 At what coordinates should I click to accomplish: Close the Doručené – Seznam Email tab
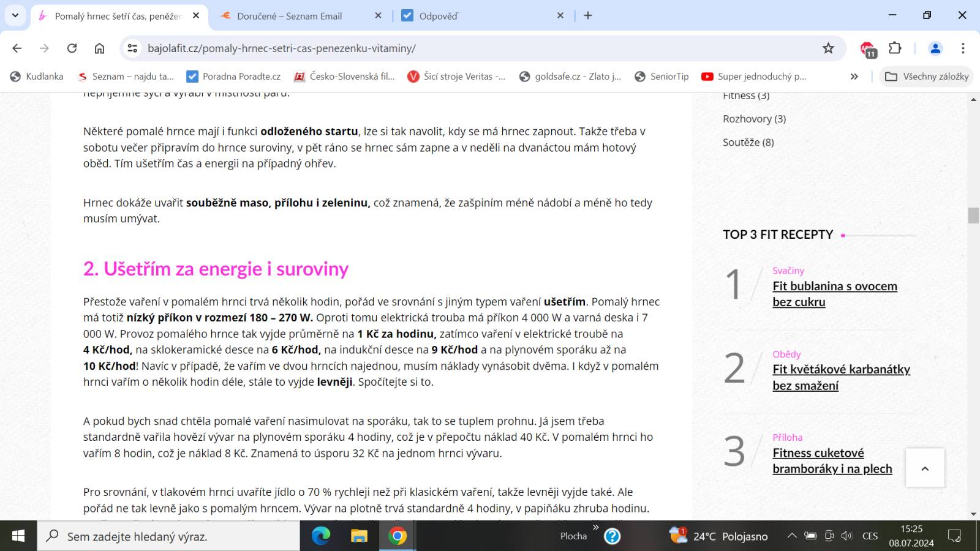click(378, 16)
